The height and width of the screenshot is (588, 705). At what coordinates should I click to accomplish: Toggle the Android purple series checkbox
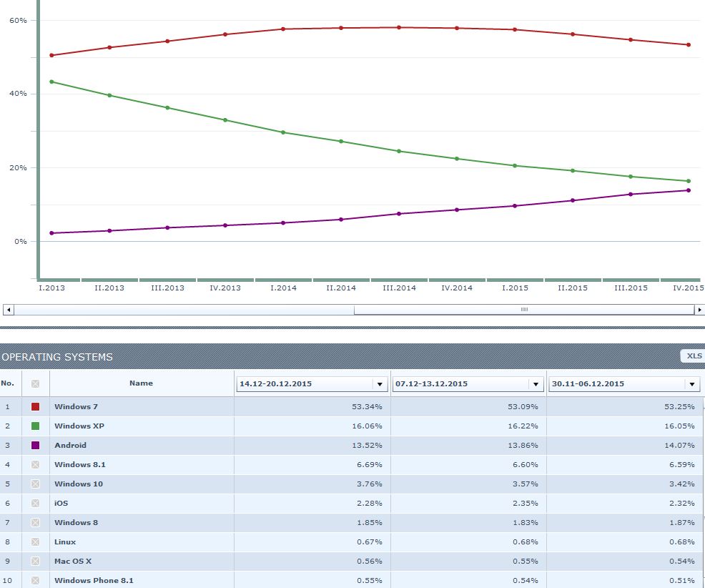point(36,446)
